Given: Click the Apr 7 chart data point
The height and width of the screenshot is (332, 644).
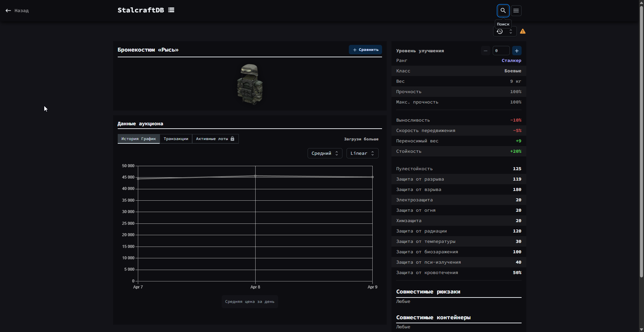Looking at the screenshot, I should point(138,179).
